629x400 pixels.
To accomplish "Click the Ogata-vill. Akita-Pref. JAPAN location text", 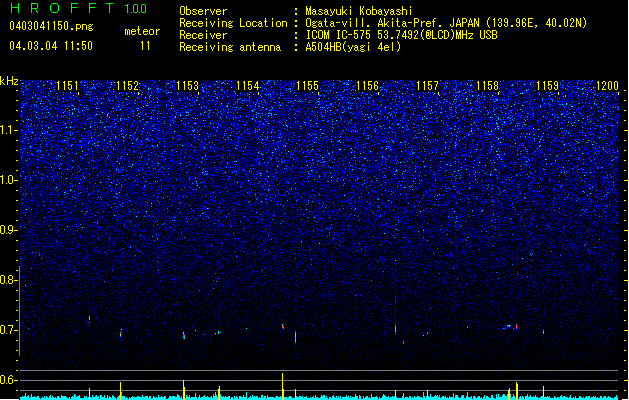I will (x=446, y=23).
